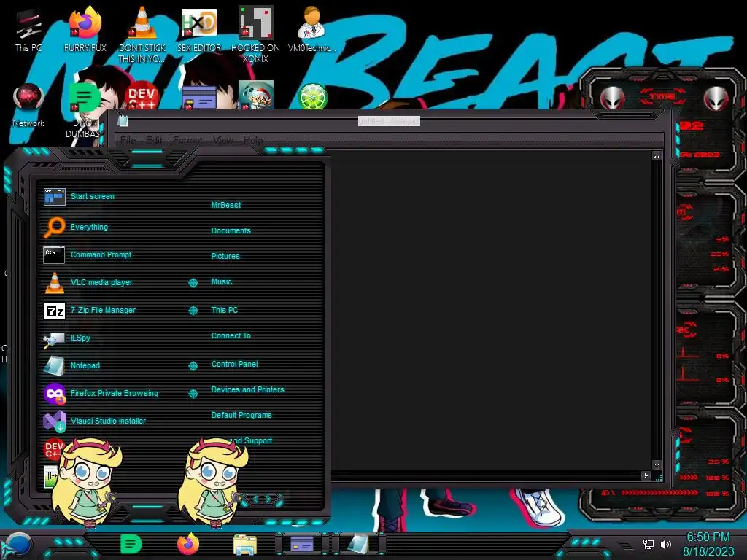This screenshot has height=560, width=747.
Task: Open network status tray icon
Action: (x=648, y=544)
